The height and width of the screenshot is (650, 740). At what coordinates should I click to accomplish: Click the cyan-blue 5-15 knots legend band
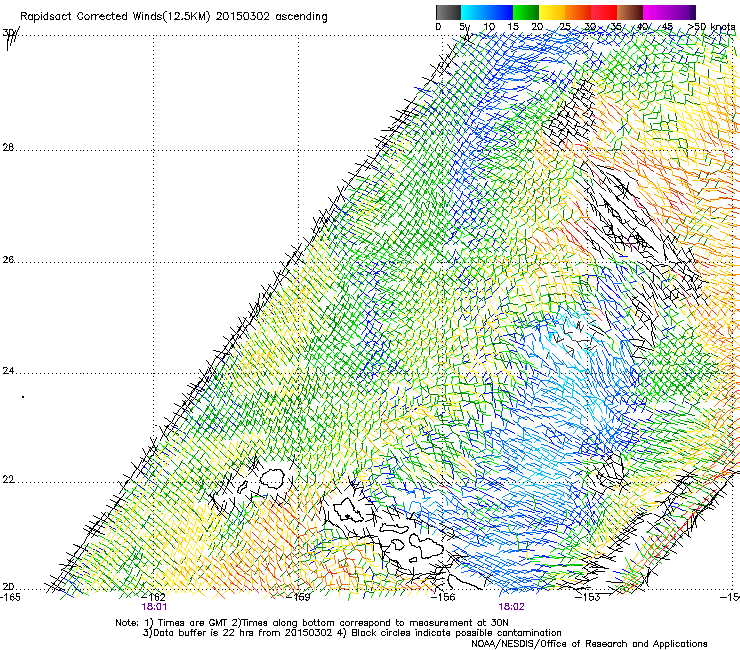(487, 12)
